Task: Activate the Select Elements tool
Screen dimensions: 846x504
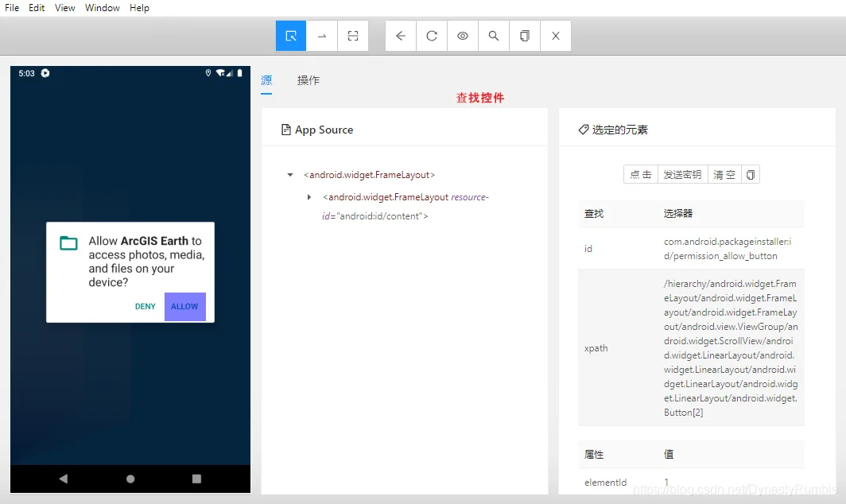Action: [291, 36]
